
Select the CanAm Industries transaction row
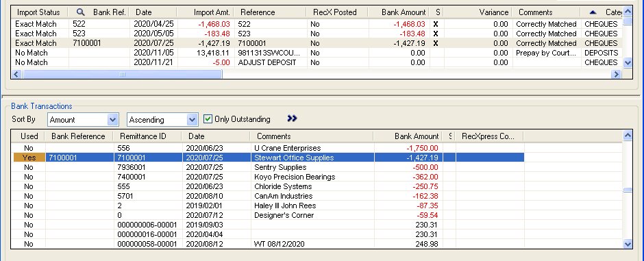[x=269, y=196]
